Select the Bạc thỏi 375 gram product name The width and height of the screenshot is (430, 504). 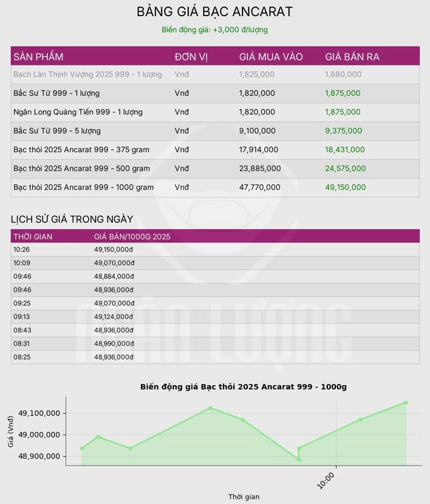click(81, 150)
